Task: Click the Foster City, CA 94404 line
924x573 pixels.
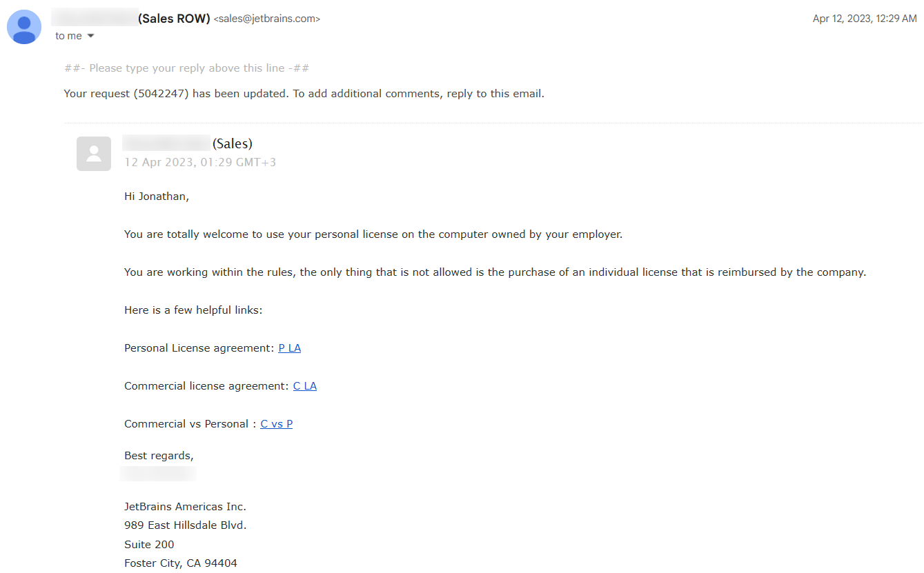Action: (181, 563)
